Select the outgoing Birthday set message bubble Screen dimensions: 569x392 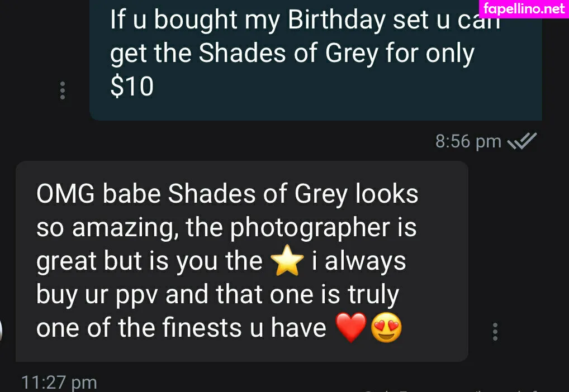[x=316, y=60]
